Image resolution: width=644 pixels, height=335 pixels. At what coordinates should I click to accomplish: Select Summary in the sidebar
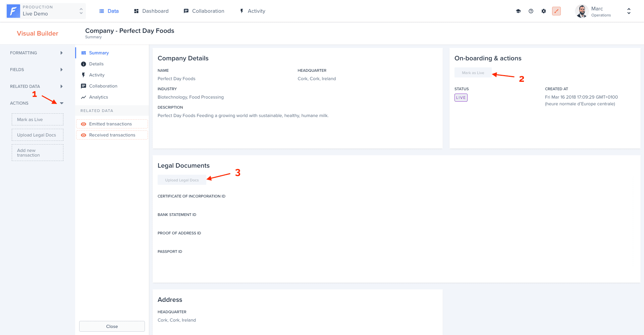click(x=99, y=53)
